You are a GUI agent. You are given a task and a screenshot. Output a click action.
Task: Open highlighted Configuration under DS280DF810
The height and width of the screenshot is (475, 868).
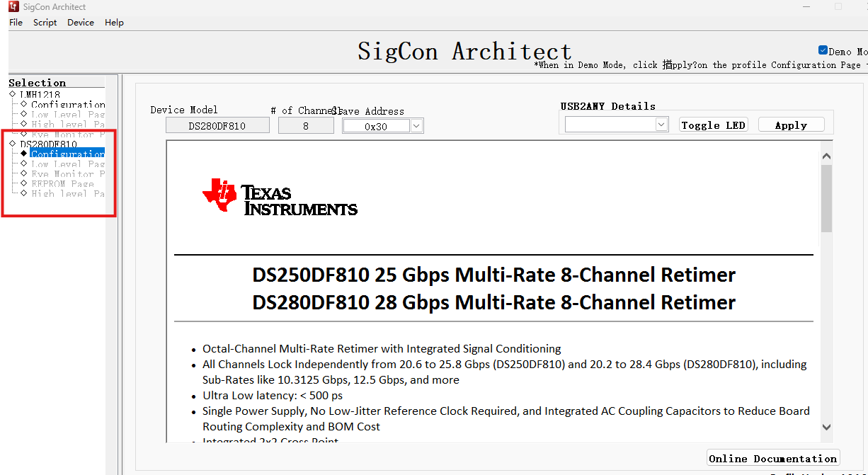point(68,154)
